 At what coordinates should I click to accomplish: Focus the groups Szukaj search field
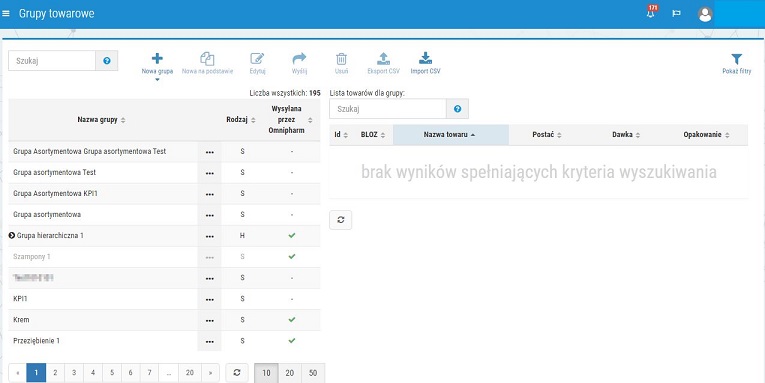pos(52,61)
